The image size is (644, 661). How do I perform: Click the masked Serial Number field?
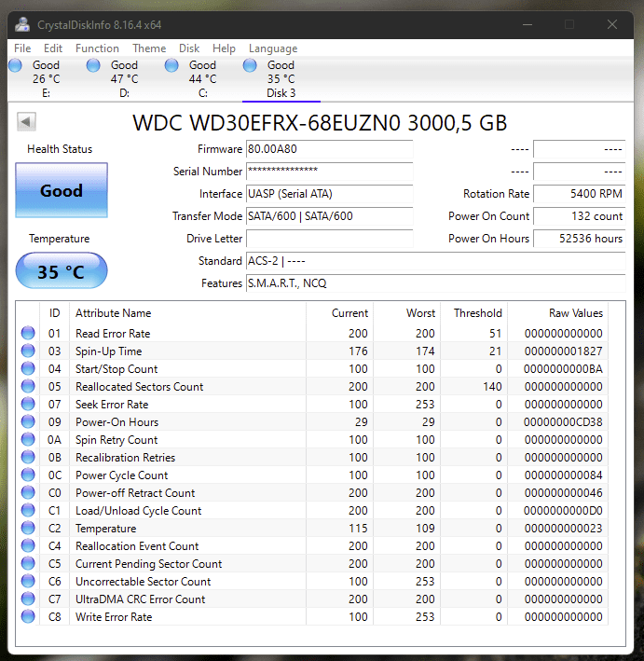click(330, 172)
